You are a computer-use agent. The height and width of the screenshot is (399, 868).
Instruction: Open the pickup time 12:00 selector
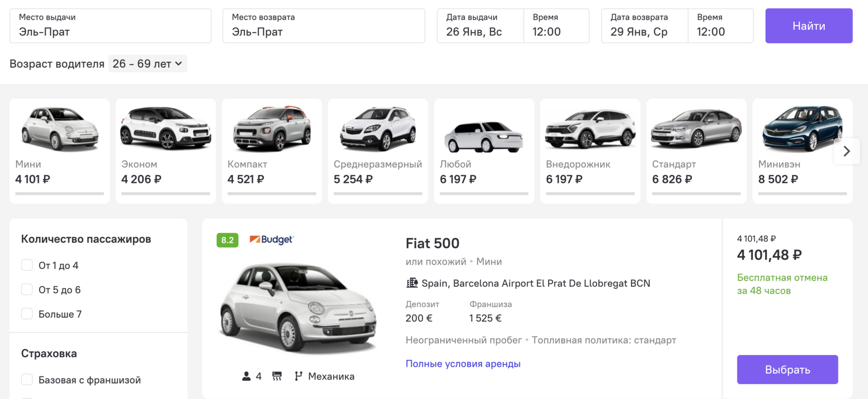556,26
